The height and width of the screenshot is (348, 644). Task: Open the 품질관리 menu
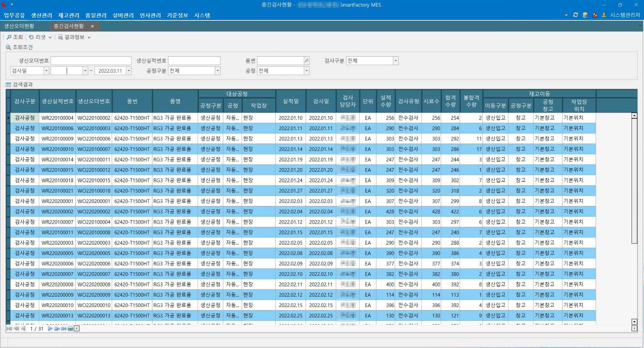coord(96,15)
